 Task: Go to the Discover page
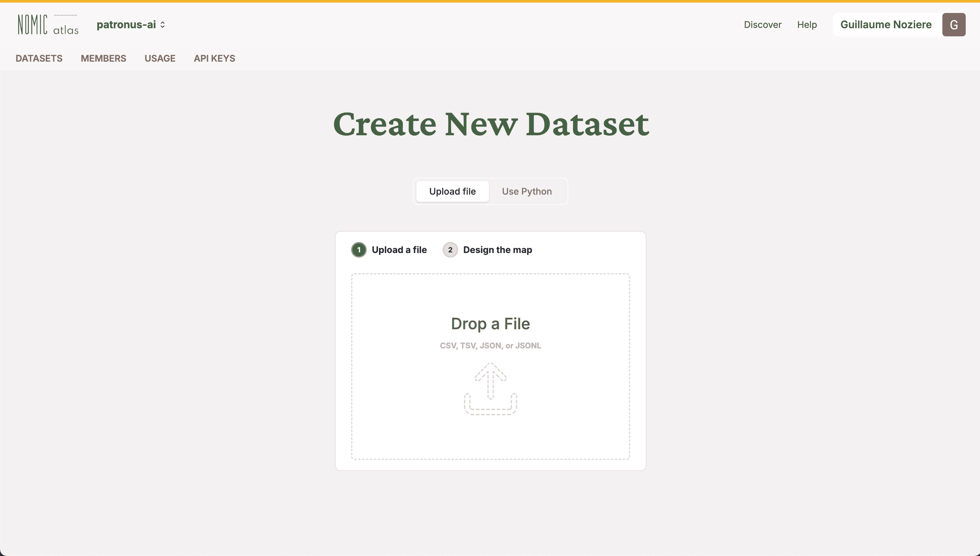pos(762,25)
